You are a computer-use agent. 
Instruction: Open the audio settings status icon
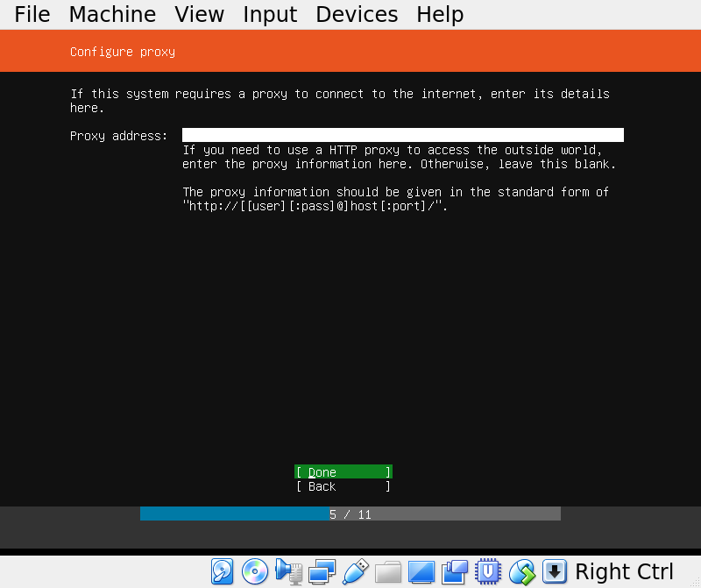(x=288, y=572)
